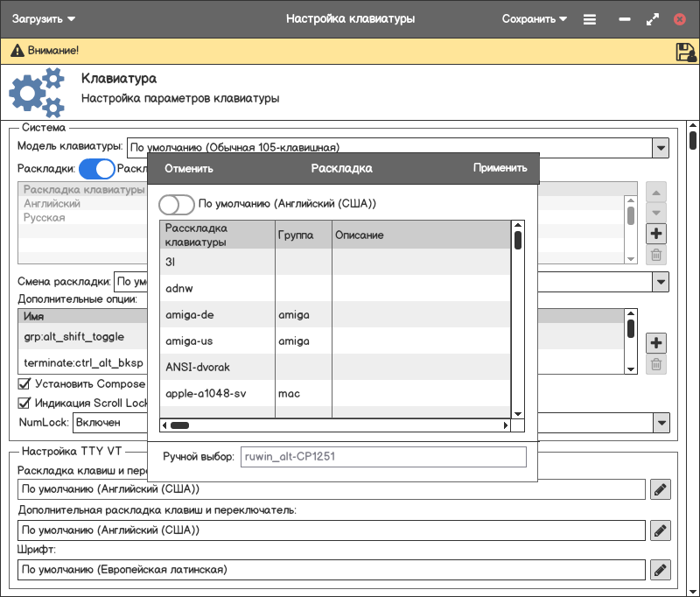Toggle the Compose key checkbox
Image resolution: width=700 pixels, height=597 pixels.
(x=24, y=383)
